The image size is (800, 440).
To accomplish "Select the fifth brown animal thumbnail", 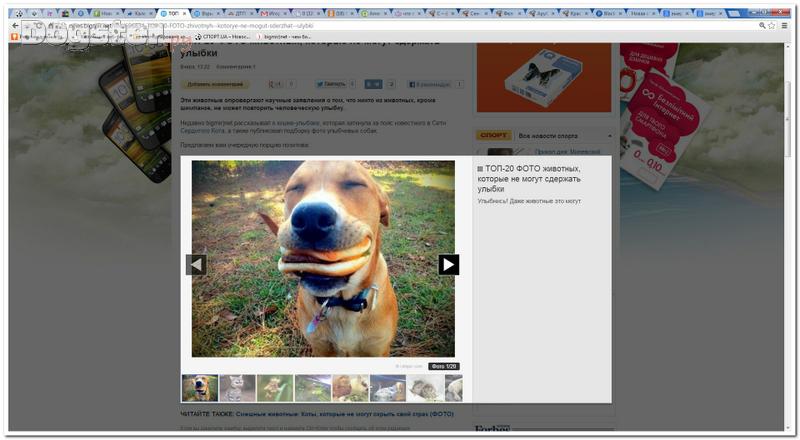I will (x=351, y=388).
